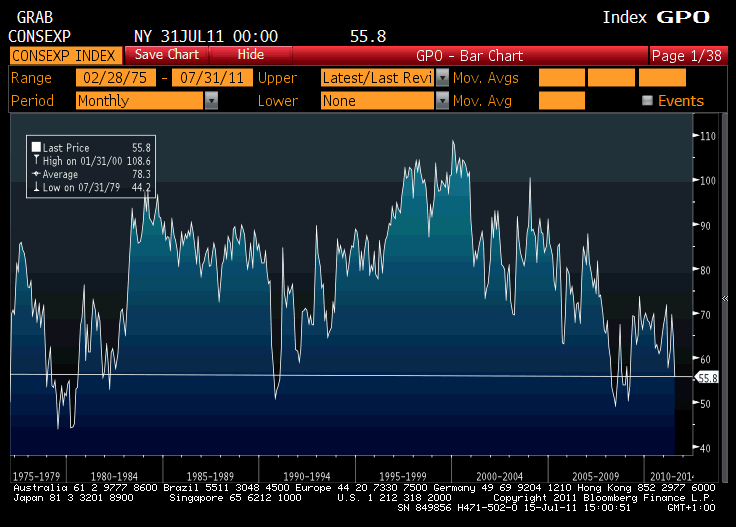Click the Average marker icon in legend
The image size is (736, 527).
[37, 173]
